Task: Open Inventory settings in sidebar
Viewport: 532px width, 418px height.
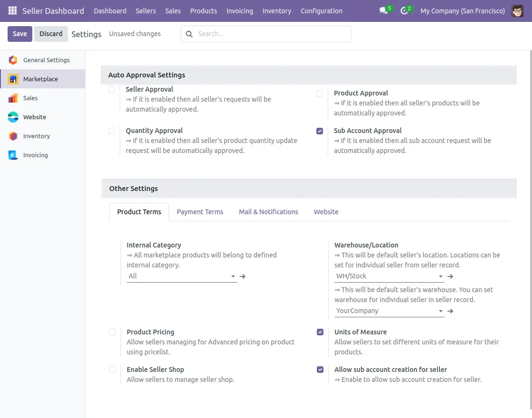Action: (37, 136)
